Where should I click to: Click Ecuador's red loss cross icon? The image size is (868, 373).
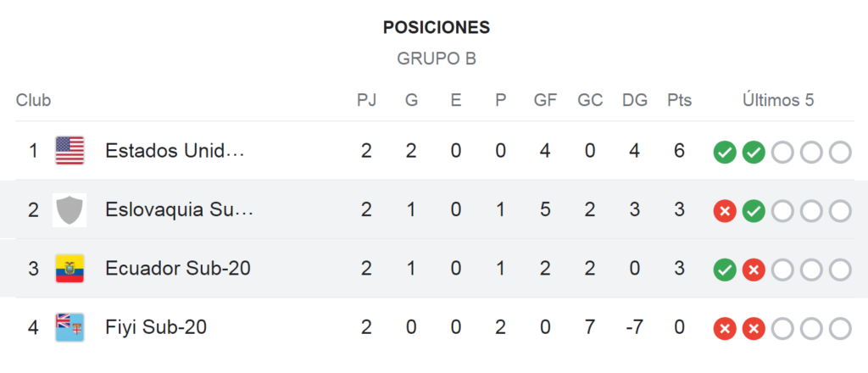754,270
